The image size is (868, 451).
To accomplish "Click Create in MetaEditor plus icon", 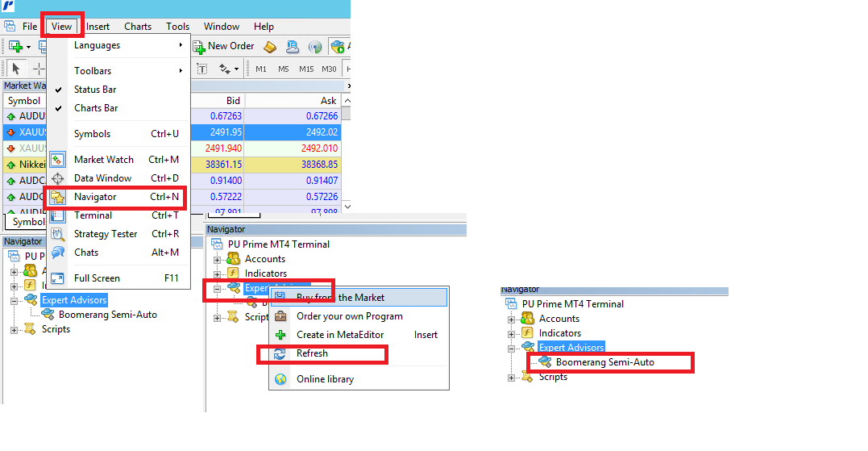I will point(280,335).
